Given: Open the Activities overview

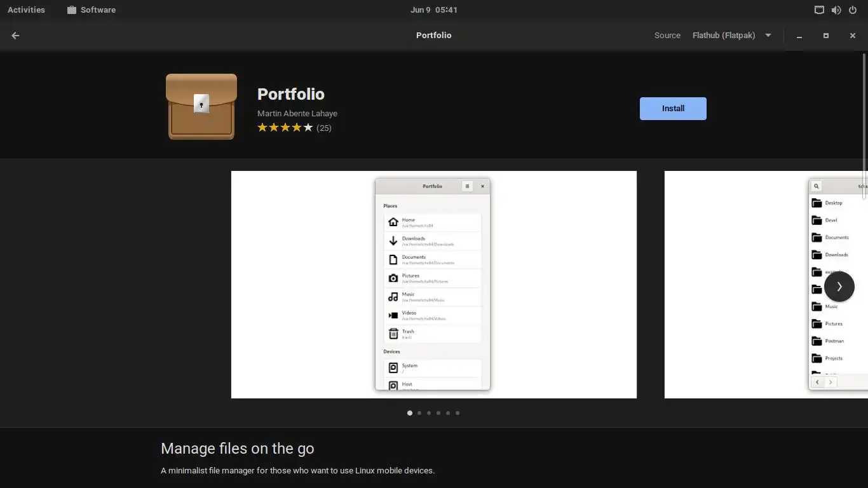Looking at the screenshot, I should click(x=26, y=10).
